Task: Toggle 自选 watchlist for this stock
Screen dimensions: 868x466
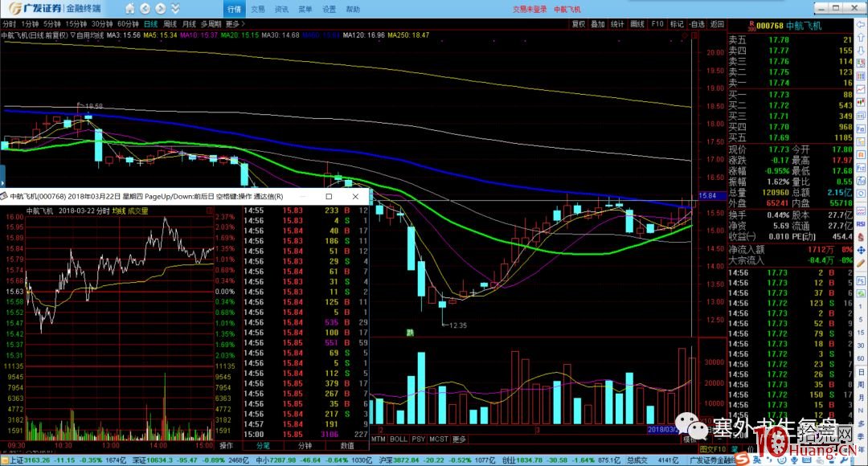Action: [x=697, y=24]
